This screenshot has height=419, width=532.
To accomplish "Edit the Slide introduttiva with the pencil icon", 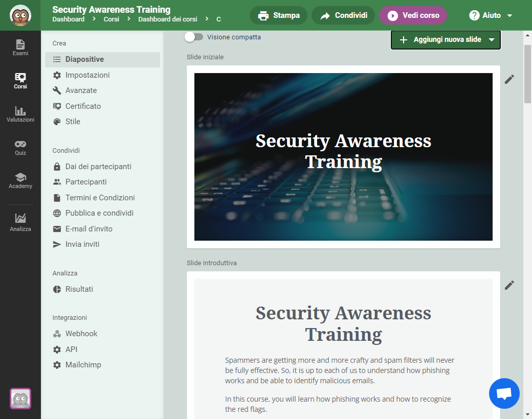I will coord(509,285).
